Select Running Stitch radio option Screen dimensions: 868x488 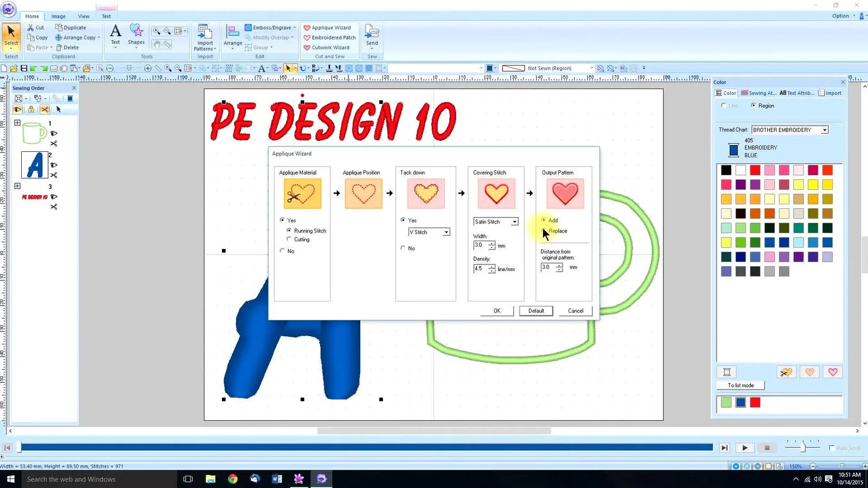pyautogui.click(x=307, y=230)
